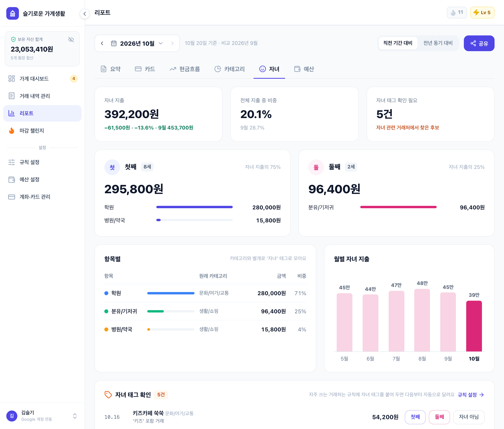
Task: Click the 첫 avatar on the 첫째 card
Action: pyautogui.click(x=112, y=167)
